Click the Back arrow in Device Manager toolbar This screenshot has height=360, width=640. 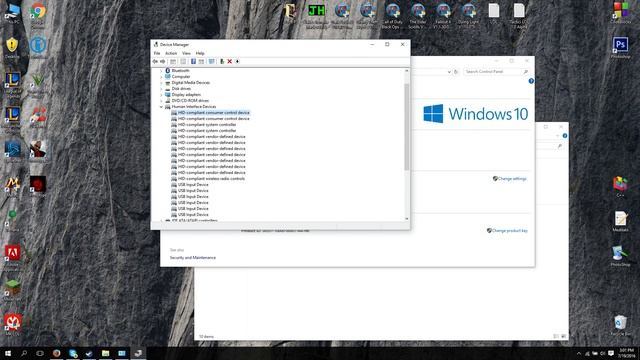point(155,62)
